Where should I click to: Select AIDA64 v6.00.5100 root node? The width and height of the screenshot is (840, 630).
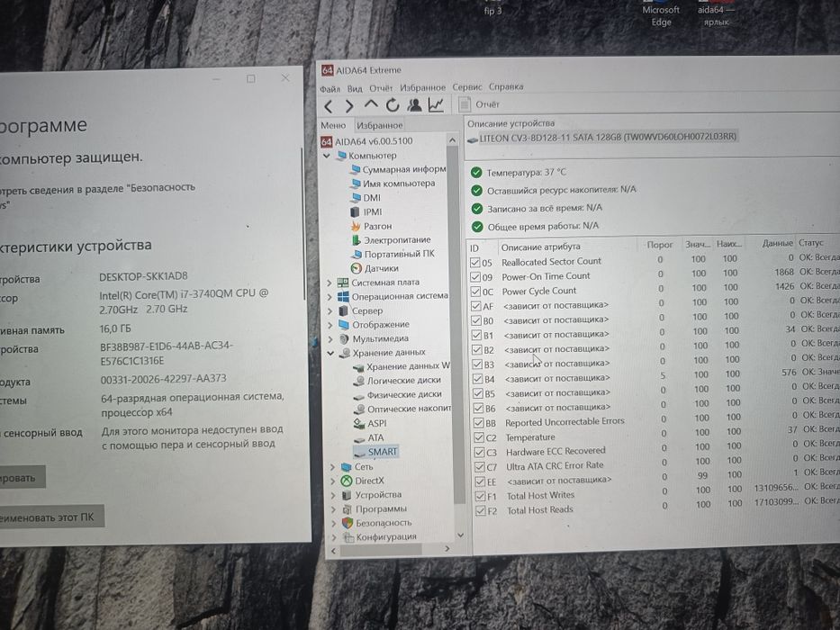[x=367, y=141]
